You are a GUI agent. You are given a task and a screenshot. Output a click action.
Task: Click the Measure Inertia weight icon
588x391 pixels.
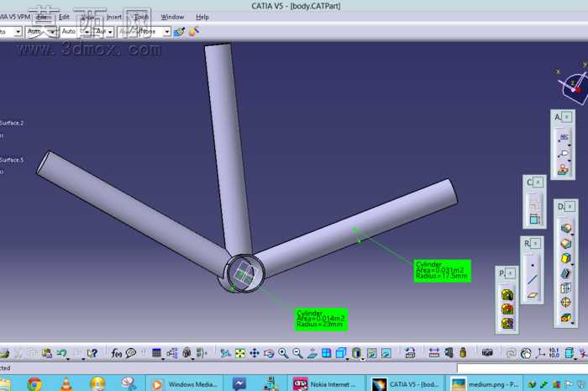pos(463,352)
